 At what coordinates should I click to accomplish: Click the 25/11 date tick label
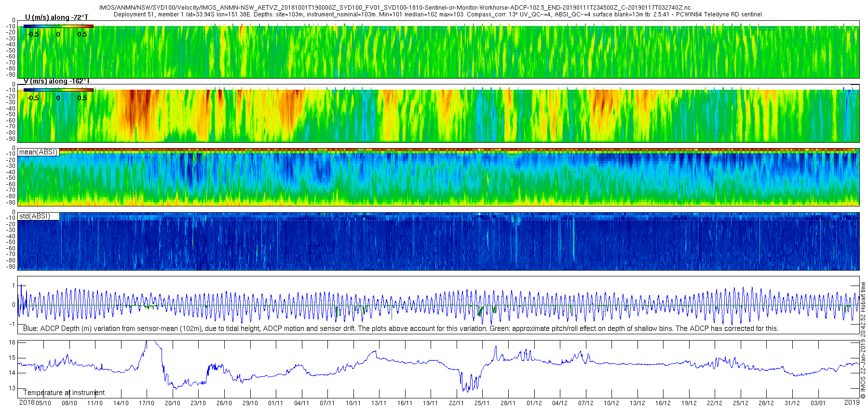coord(482,403)
